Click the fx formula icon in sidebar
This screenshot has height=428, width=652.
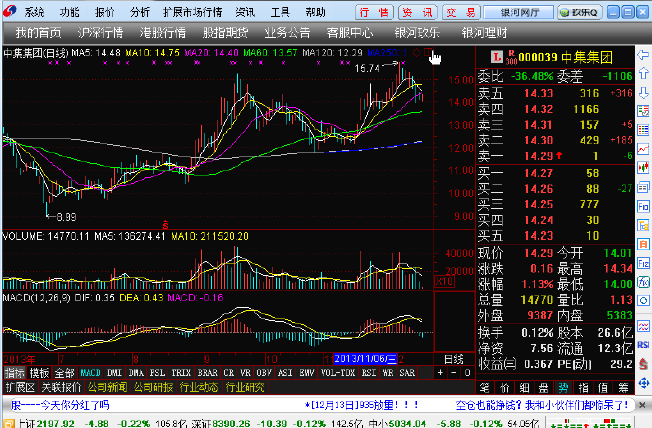click(643, 282)
